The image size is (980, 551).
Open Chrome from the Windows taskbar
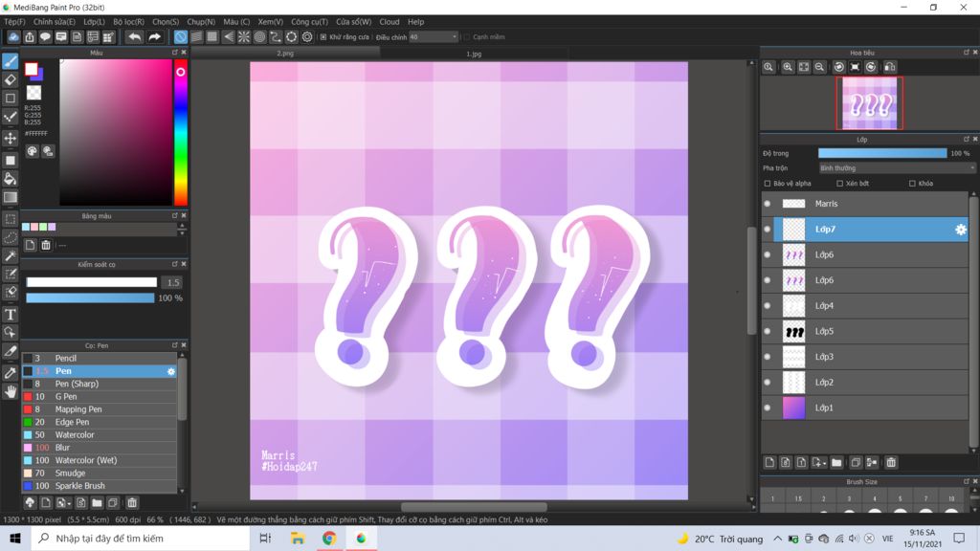[329, 538]
